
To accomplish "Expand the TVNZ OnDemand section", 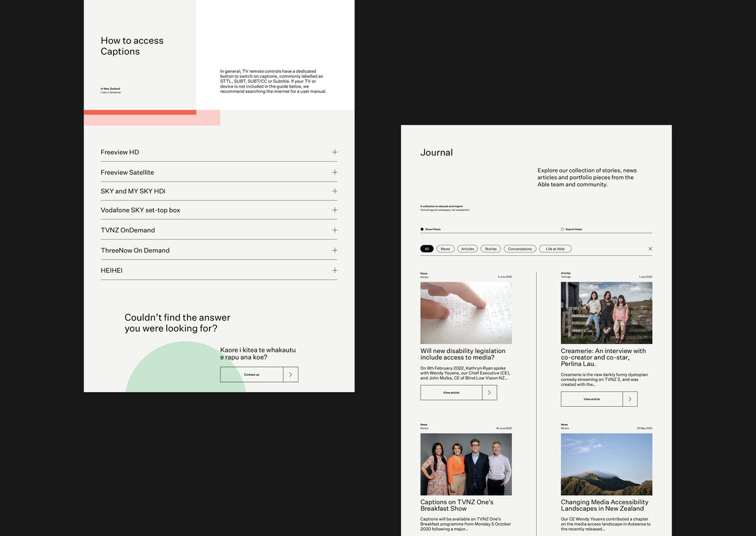I will [x=219, y=230].
